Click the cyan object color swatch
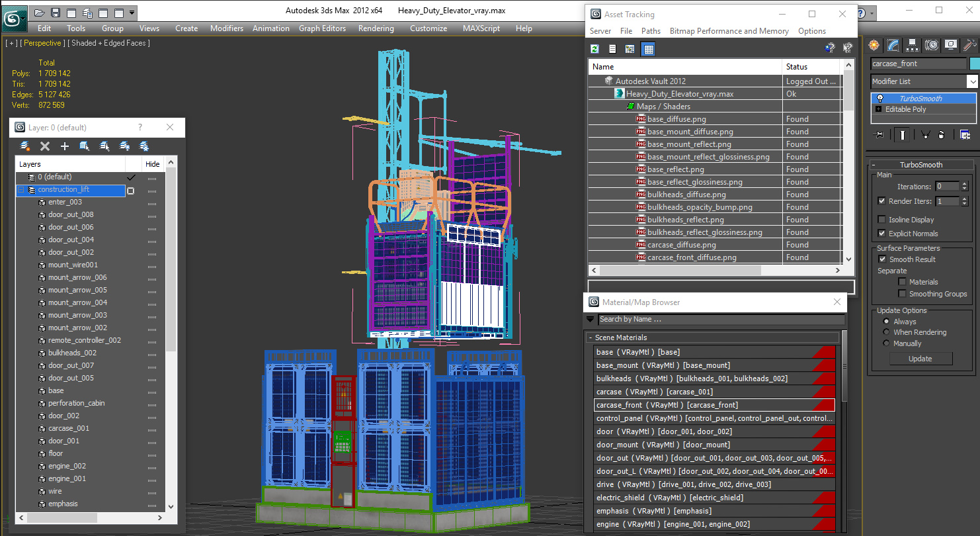 [974, 64]
